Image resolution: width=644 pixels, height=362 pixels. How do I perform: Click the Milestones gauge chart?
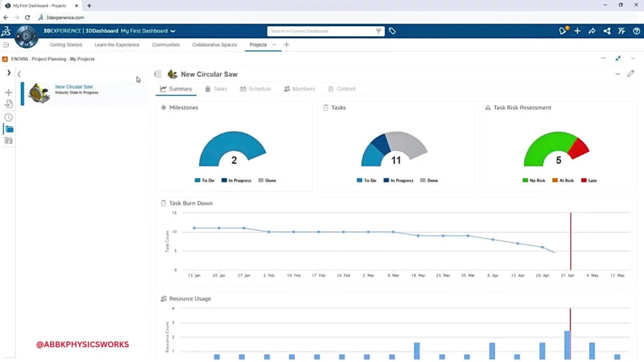click(x=233, y=149)
